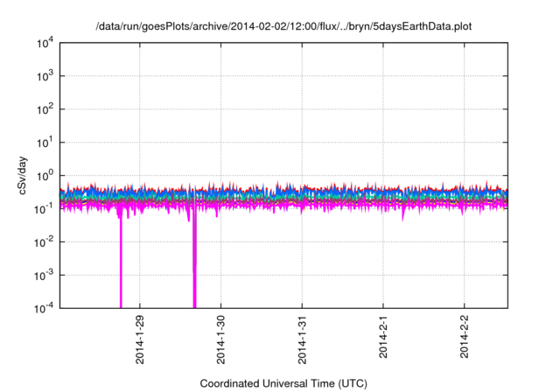Click the 10^-1 y-axis tick label
560x392 pixels.
point(44,209)
